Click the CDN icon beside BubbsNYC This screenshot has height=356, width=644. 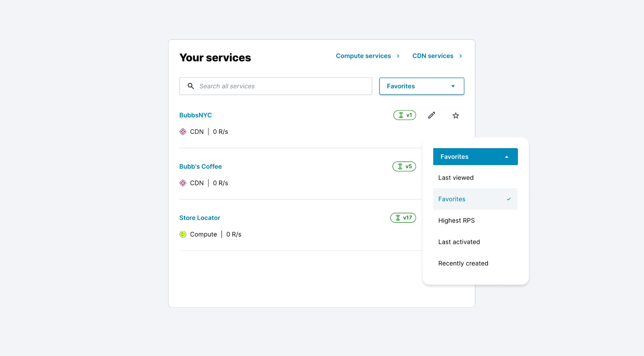(x=183, y=131)
